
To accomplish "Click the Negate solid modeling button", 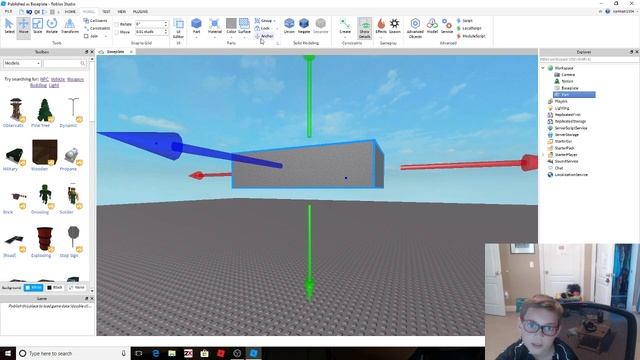I will [304, 27].
